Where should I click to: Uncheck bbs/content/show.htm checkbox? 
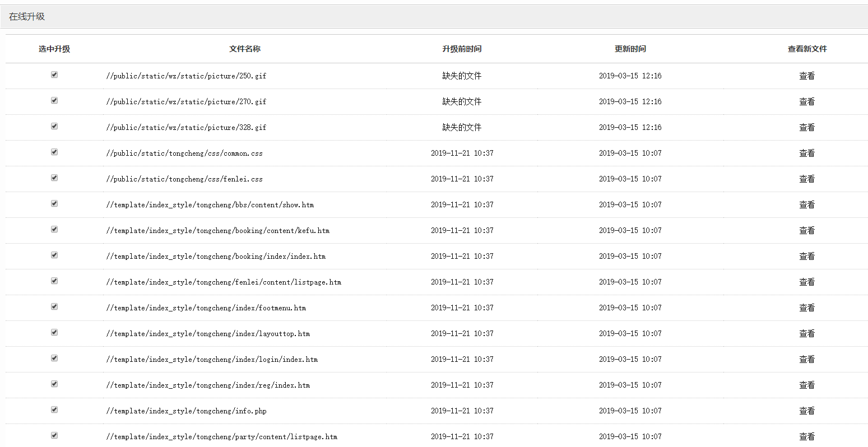54,203
